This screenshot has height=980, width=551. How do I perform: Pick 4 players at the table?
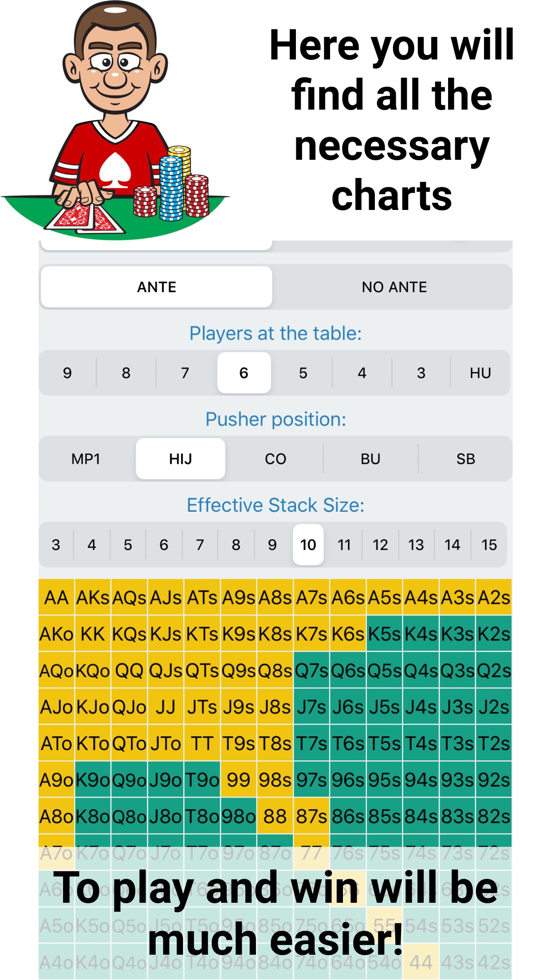[x=362, y=373]
